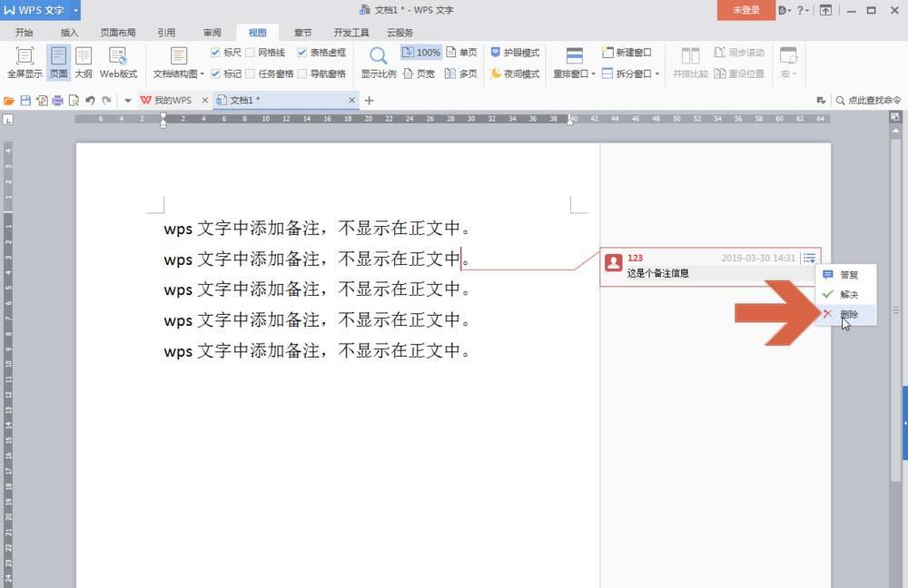Click the undo arrow icon
The width and height of the screenshot is (908, 588).
pyautogui.click(x=90, y=100)
